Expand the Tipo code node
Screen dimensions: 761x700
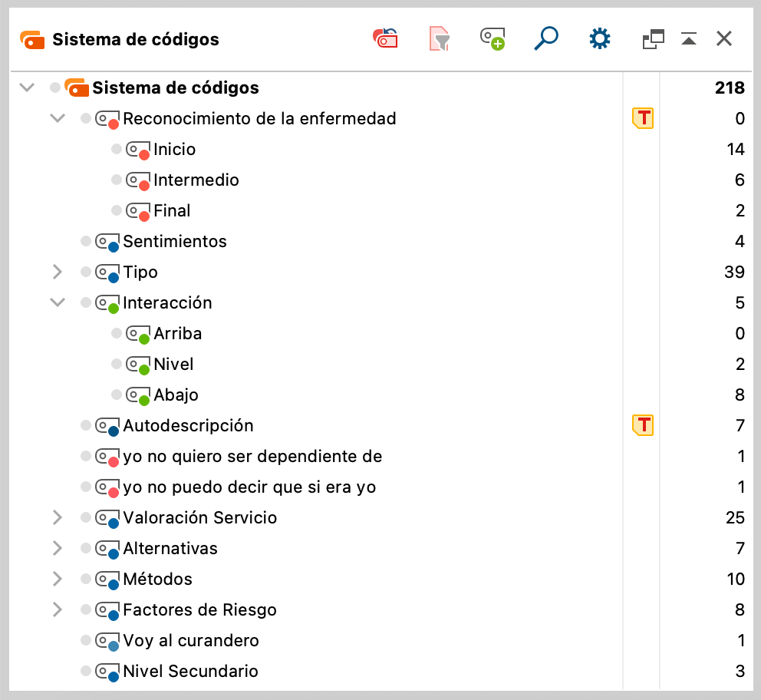57,272
